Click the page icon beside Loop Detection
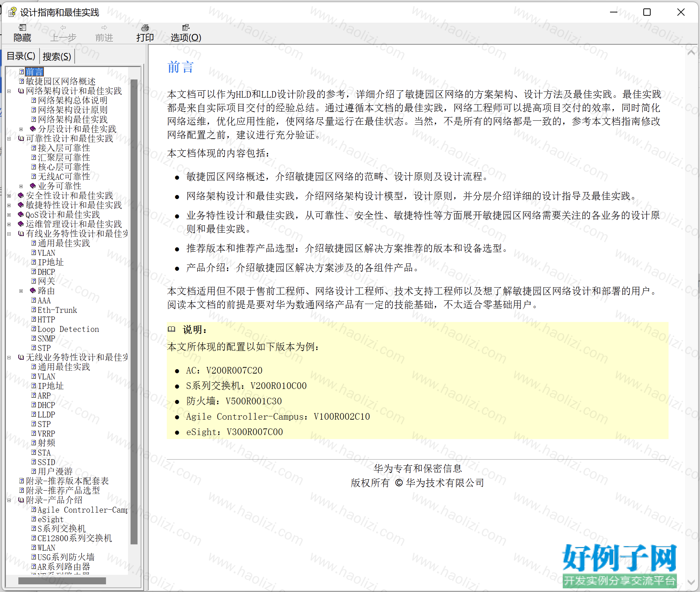This screenshot has width=700, height=592. (x=34, y=329)
